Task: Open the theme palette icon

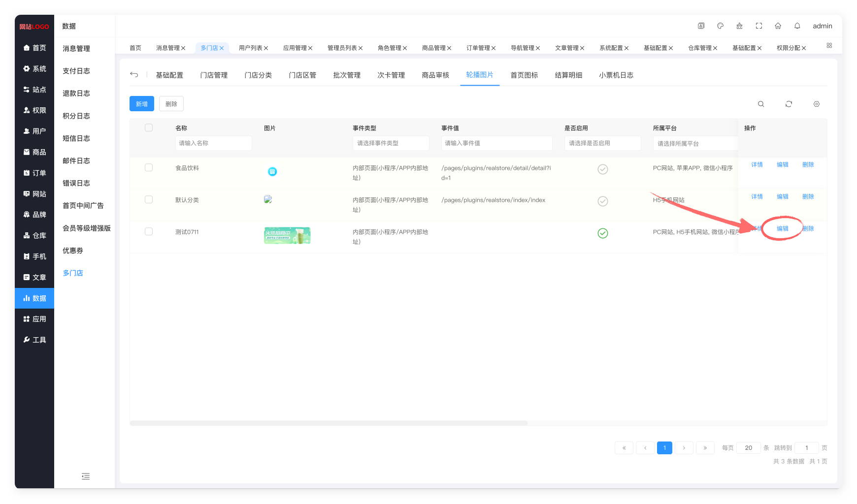Action: click(720, 26)
